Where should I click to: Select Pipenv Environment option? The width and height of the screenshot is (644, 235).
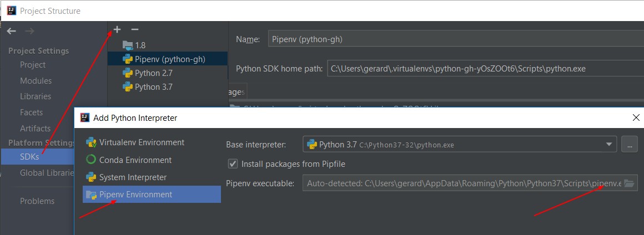[135, 195]
